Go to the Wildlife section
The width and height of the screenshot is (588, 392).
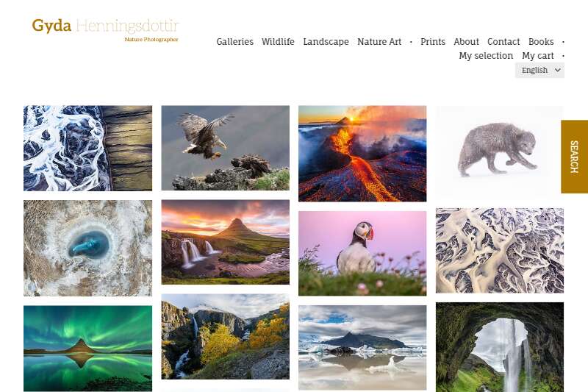pyautogui.click(x=278, y=42)
